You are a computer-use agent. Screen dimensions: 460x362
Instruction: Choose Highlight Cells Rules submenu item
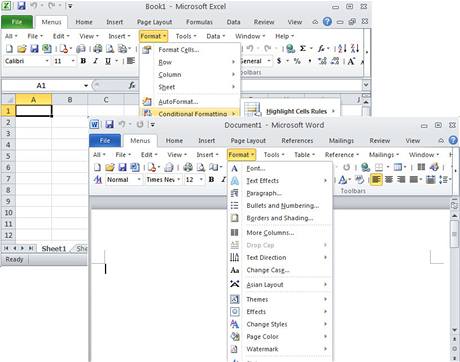[291, 111]
